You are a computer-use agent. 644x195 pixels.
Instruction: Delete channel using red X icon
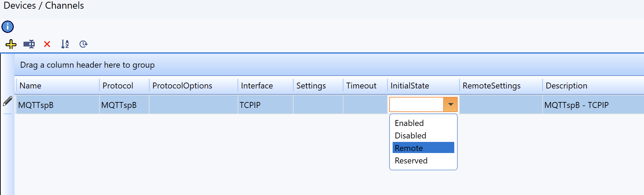click(47, 44)
